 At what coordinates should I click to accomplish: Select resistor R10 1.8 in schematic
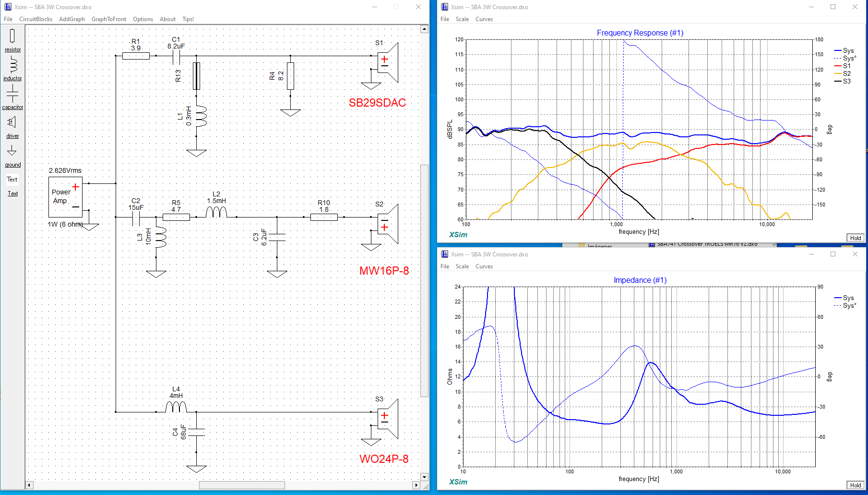pos(324,217)
